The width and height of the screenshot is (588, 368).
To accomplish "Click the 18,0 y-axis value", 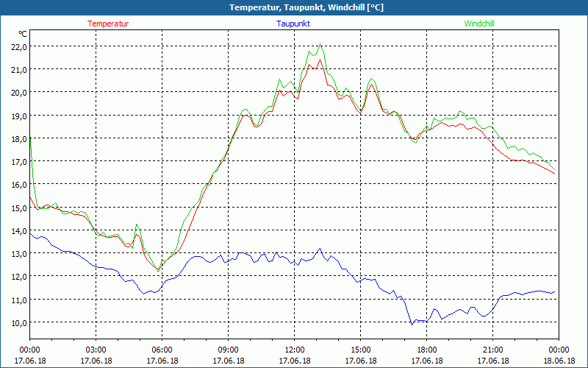I will click(20, 138).
